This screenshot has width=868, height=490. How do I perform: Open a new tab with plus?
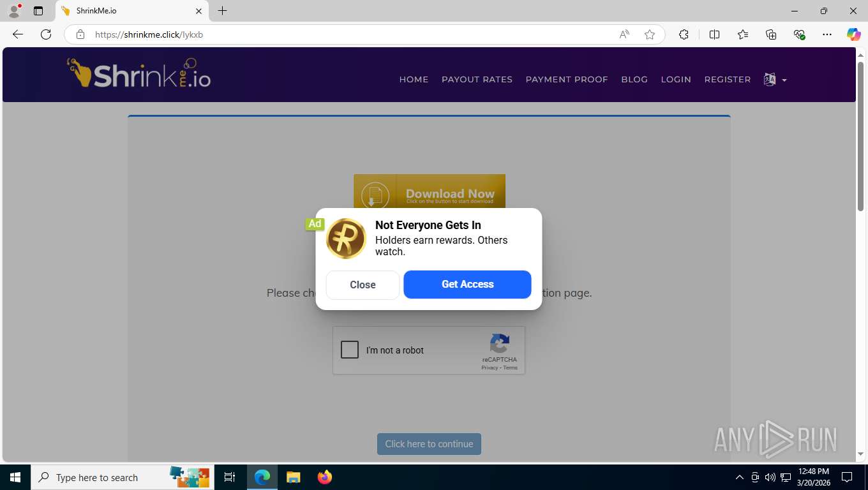[x=222, y=11]
